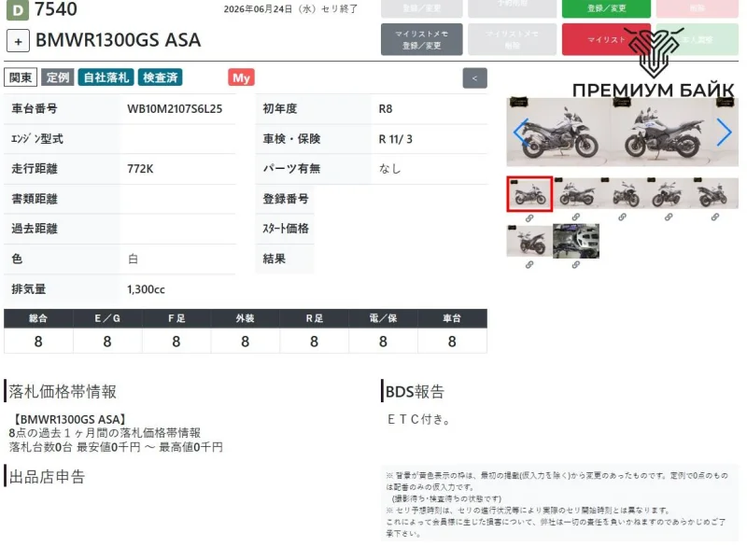Click the faded pink 削除 button
The height and width of the screenshot is (560, 747).
(697, 8)
